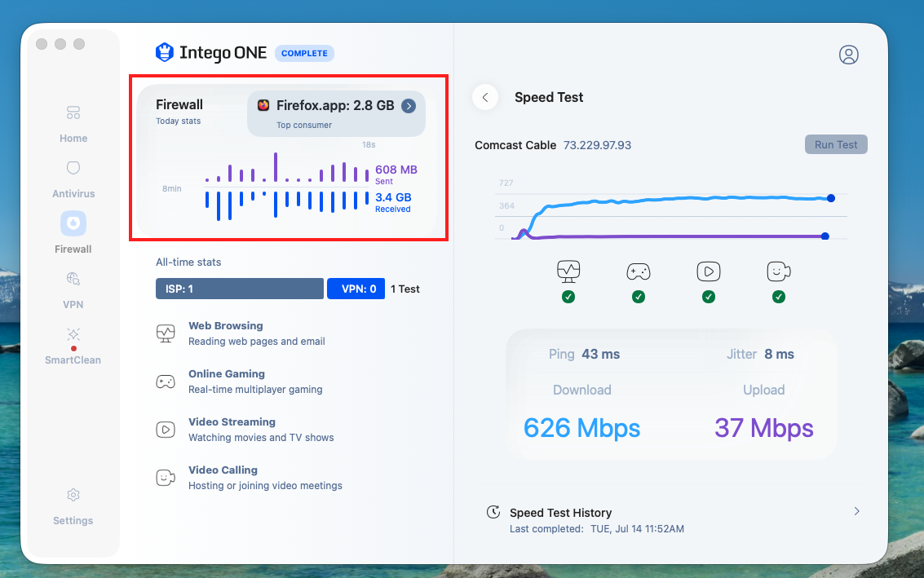Select the Firewall sidebar icon
The height and width of the screenshot is (578, 924).
point(73,224)
